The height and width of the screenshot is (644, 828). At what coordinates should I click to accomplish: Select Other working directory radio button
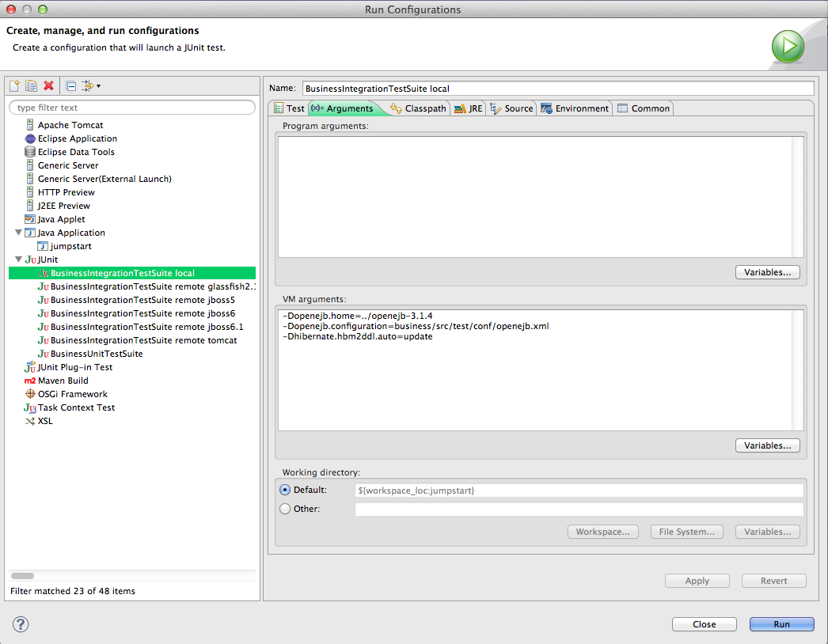285,509
